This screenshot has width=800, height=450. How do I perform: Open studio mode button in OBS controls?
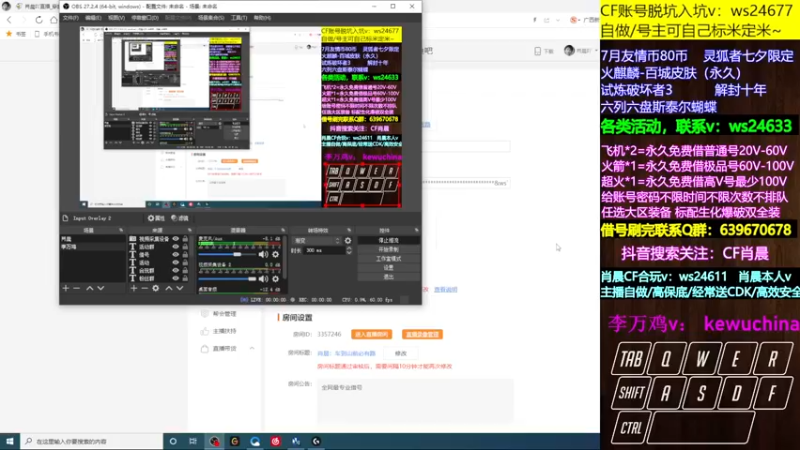click(x=389, y=259)
